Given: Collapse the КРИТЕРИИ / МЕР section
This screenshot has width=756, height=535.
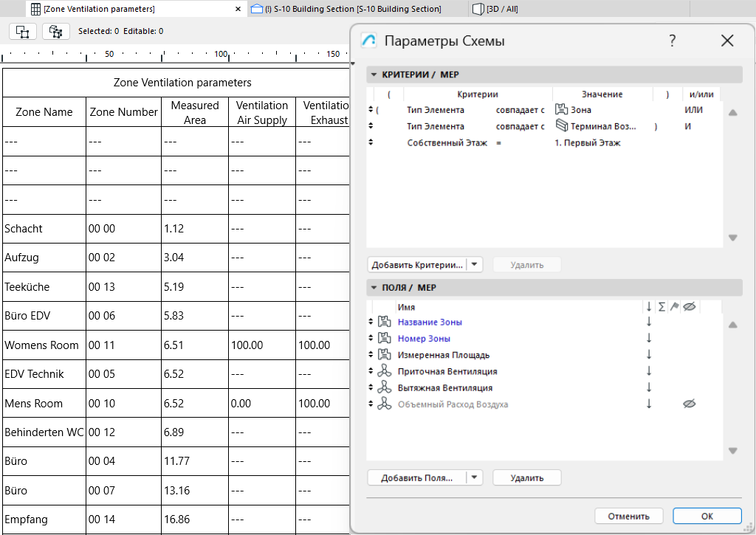Looking at the screenshot, I should pyautogui.click(x=374, y=75).
